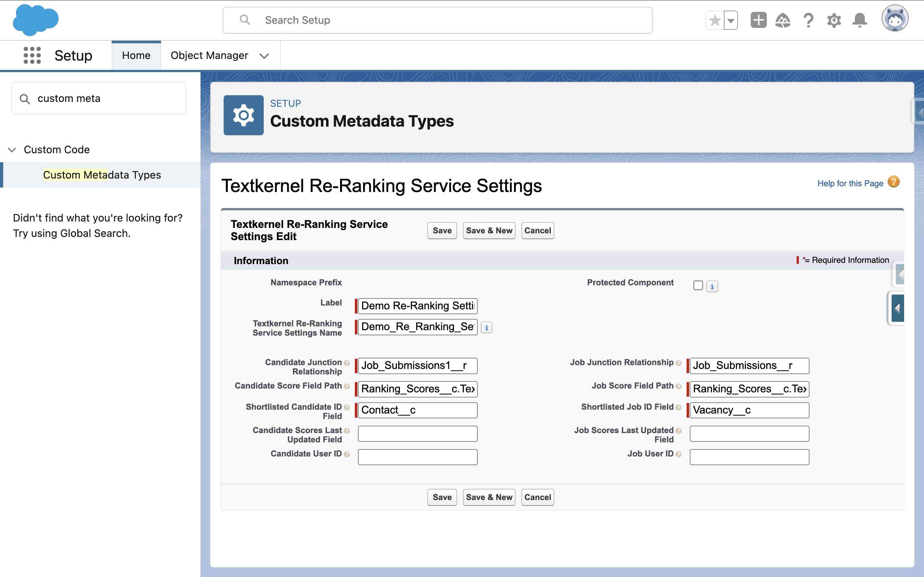
Task: Click the Cancel button
Action: click(537, 231)
